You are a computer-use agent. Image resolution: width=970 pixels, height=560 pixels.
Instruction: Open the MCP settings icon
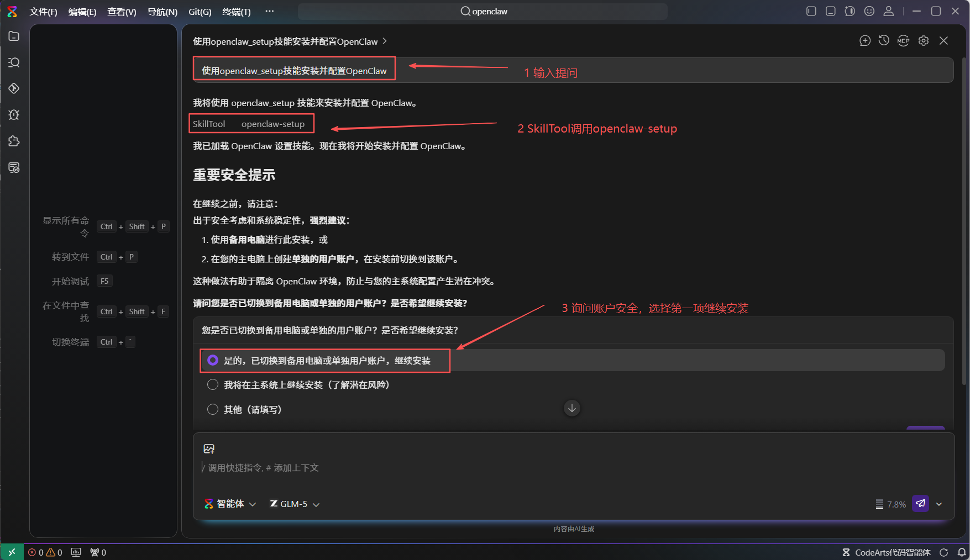[x=903, y=41]
